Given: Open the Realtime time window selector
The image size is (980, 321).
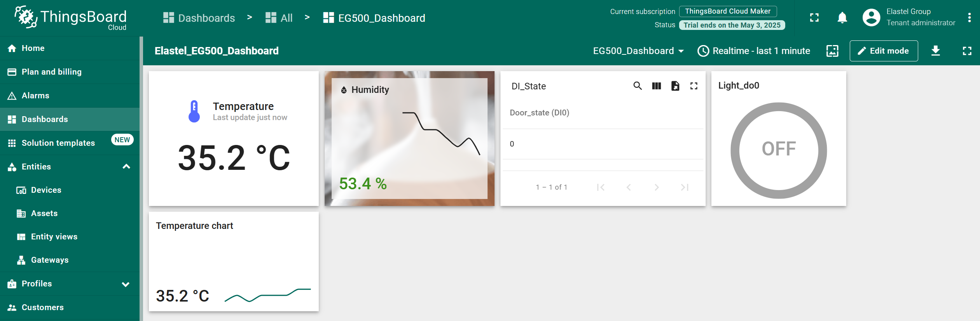Looking at the screenshot, I should 754,51.
